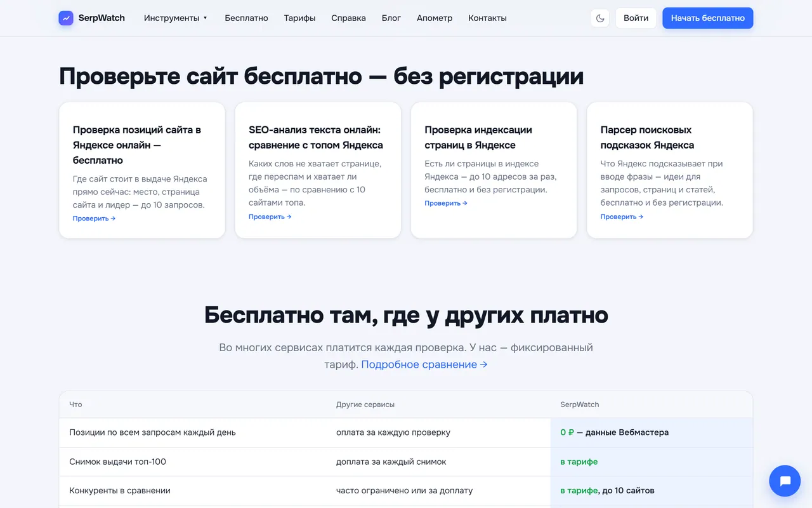The height and width of the screenshot is (508, 812).
Task: Click the Войти button
Action: coord(636,18)
